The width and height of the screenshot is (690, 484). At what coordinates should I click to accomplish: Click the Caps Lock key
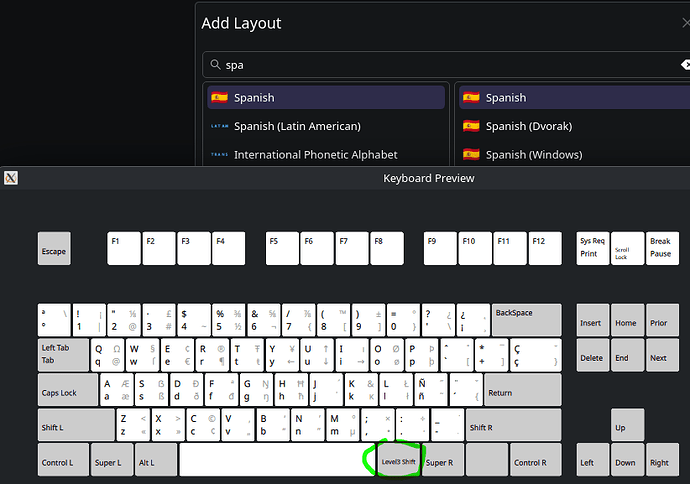(x=68, y=390)
